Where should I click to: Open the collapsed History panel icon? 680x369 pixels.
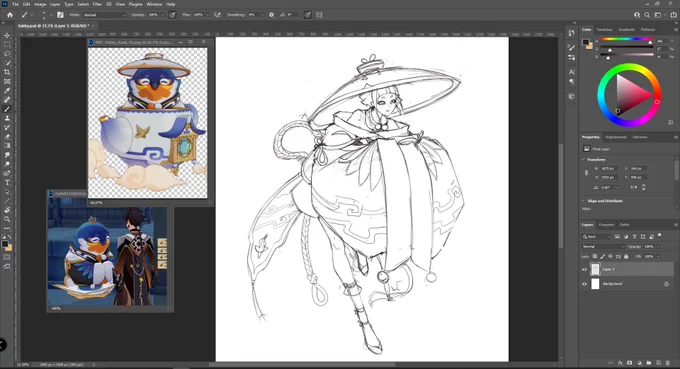(x=572, y=33)
